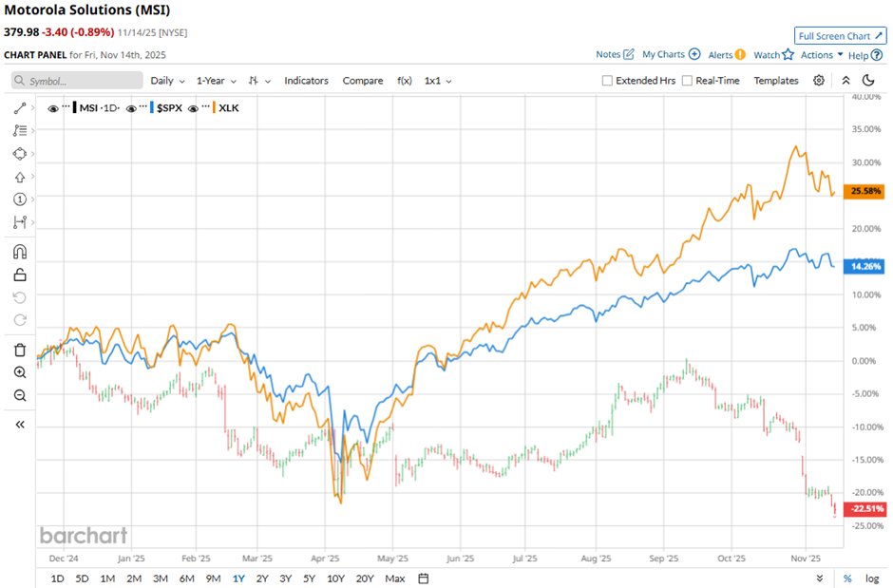Choose the shapes drawing tool
Image resolution: width=893 pixels, height=588 pixels.
(x=20, y=154)
